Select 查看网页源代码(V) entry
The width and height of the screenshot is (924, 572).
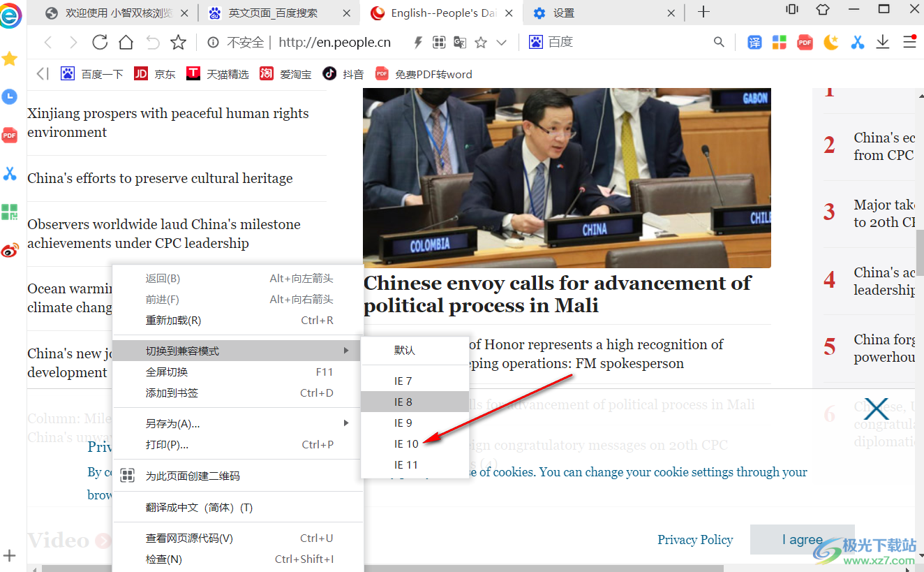click(238, 538)
